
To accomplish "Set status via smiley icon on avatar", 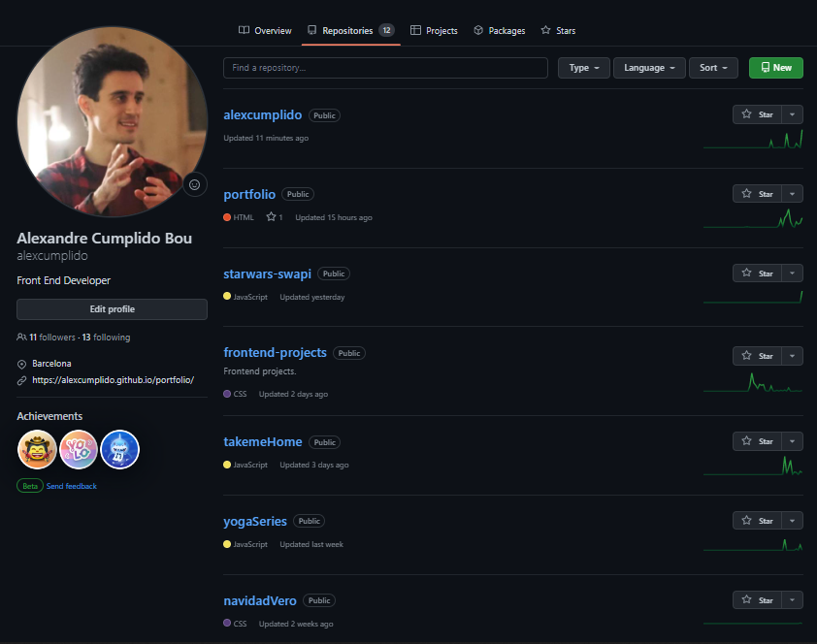I will (195, 185).
